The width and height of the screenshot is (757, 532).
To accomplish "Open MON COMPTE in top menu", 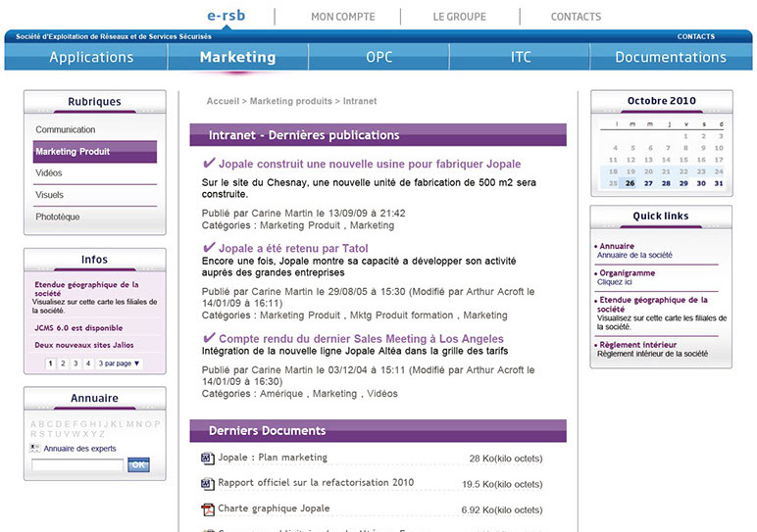I will 343,17.
